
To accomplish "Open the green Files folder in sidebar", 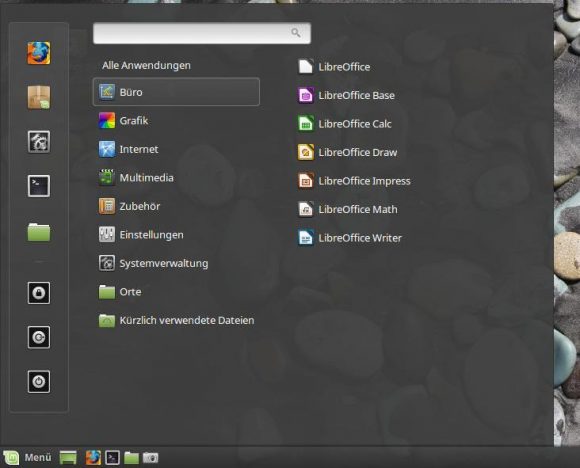I will [x=39, y=232].
